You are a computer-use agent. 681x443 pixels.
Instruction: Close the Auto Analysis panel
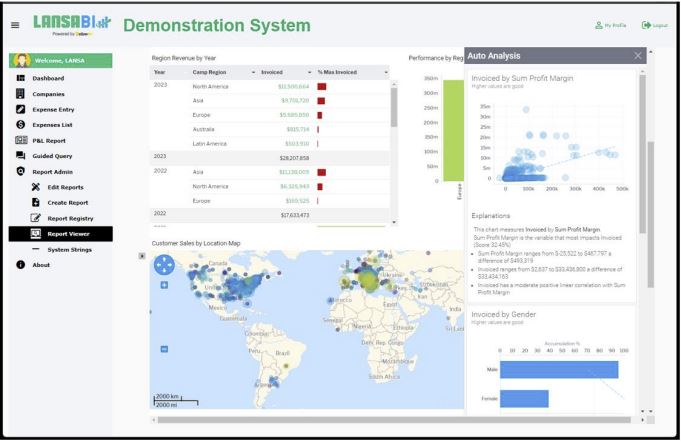pos(638,55)
